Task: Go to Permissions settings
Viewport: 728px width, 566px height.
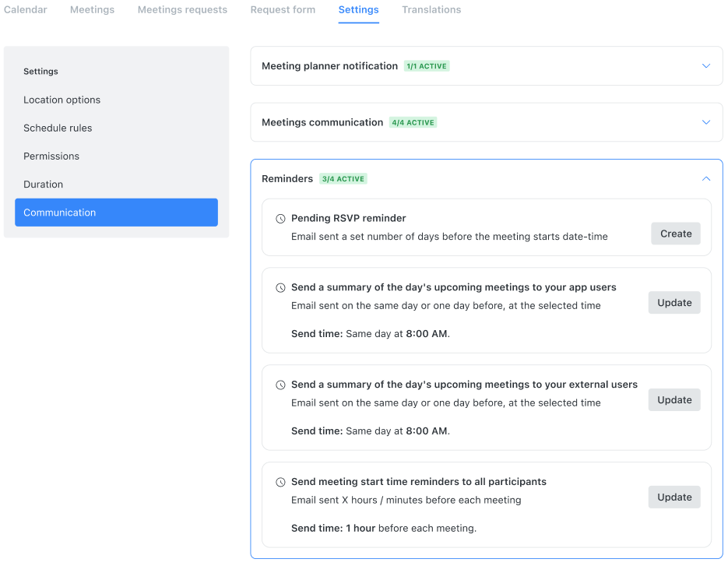Action: [x=116, y=156]
